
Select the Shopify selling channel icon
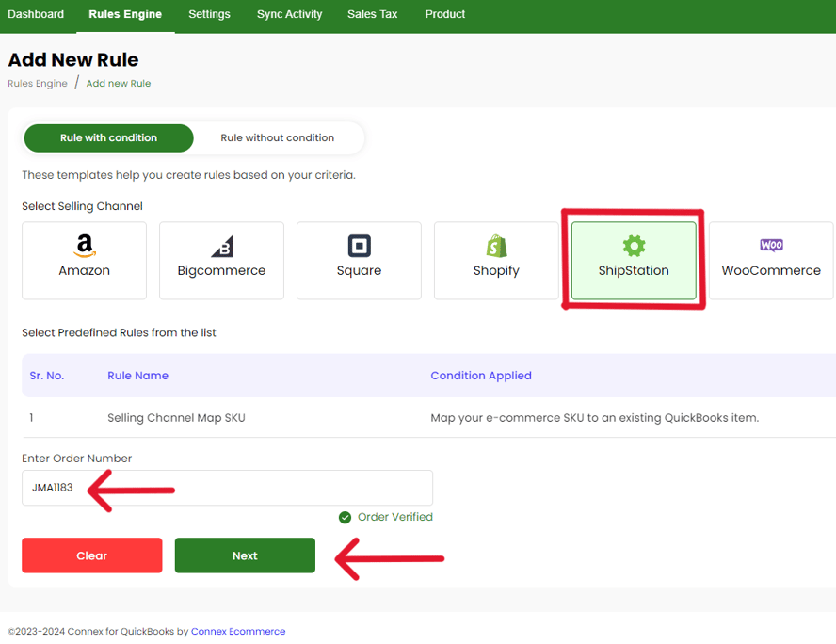tap(496, 260)
